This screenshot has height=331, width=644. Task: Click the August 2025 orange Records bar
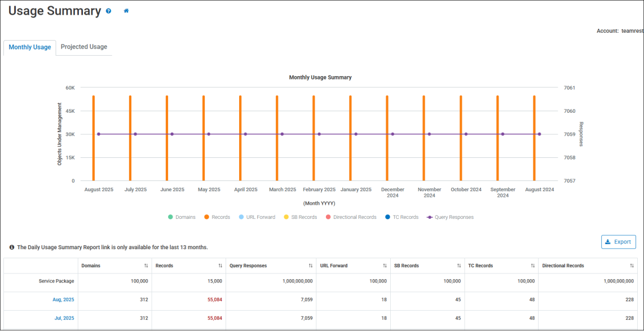94,138
